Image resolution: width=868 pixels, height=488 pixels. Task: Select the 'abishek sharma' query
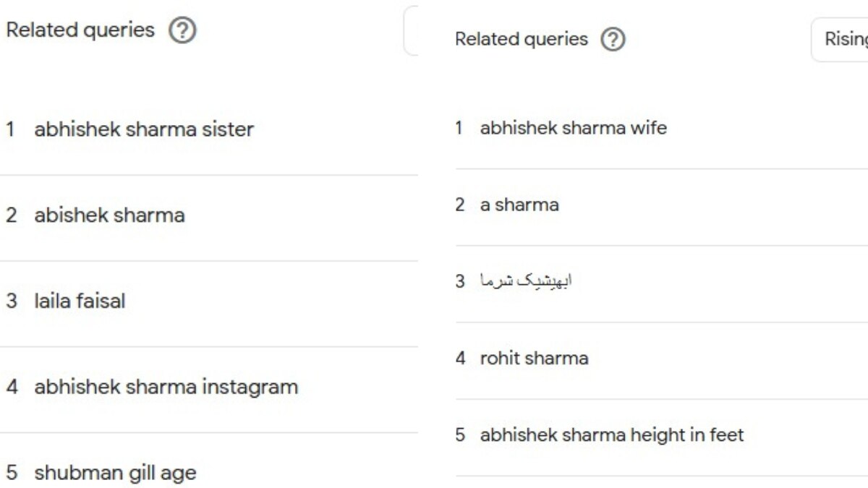pos(109,215)
